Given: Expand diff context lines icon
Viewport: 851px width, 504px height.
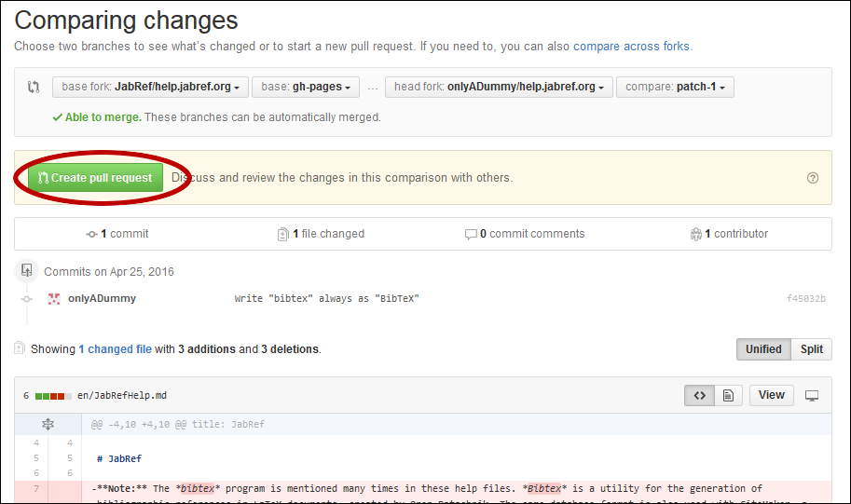Looking at the screenshot, I should pos(48,424).
